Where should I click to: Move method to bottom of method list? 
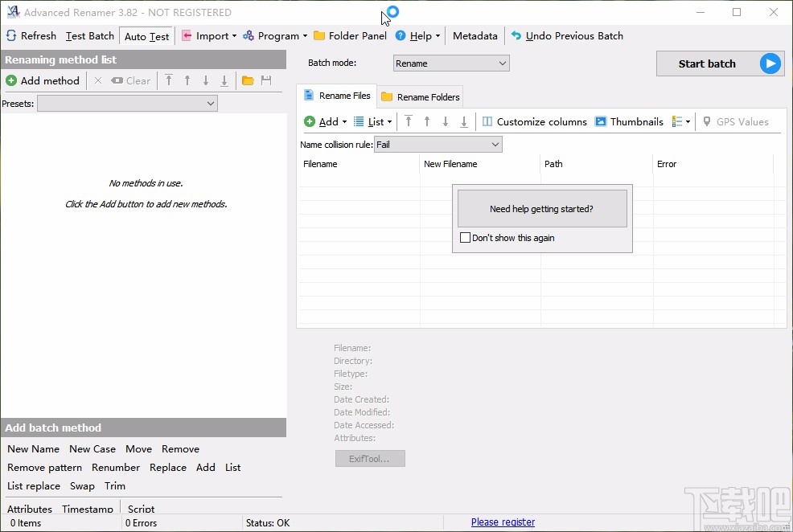pyautogui.click(x=224, y=81)
